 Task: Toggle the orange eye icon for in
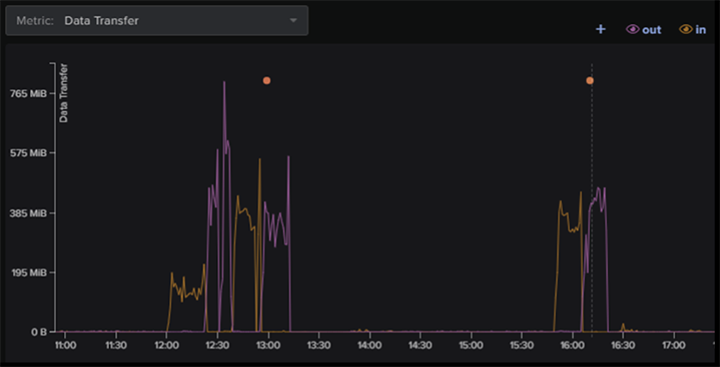click(686, 29)
